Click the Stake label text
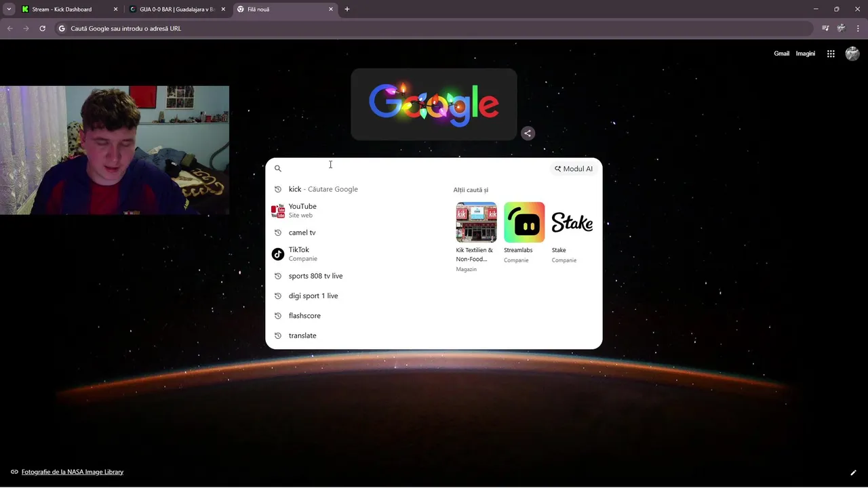Image resolution: width=868 pixels, height=488 pixels. point(559,250)
